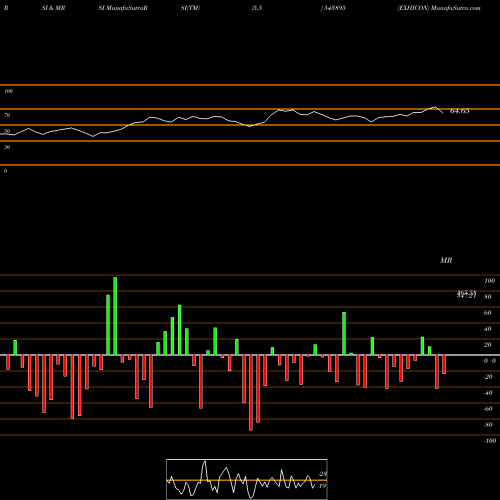Click the "MR" panel title
The image size is (500, 500).
[446, 260]
